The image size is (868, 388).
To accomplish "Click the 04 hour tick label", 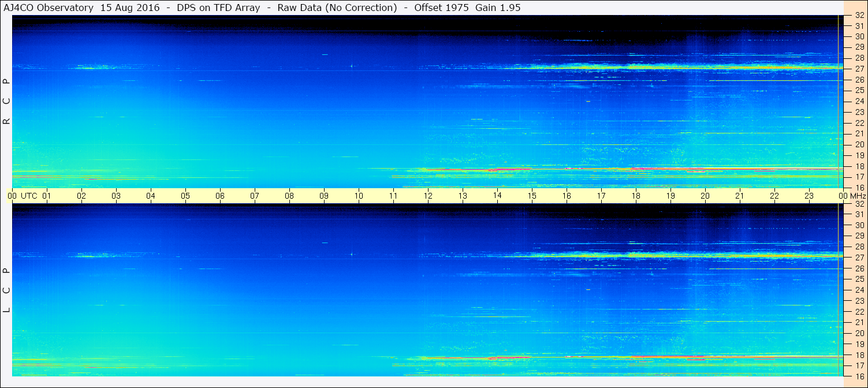I will pyautogui.click(x=151, y=196).
